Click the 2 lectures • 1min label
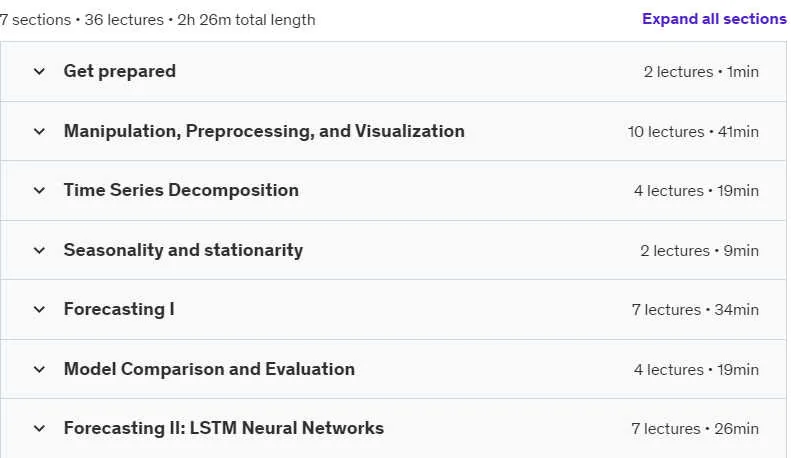Image resolution: width=791 pixels, height=458 pixels. click(x=701, y=72)
